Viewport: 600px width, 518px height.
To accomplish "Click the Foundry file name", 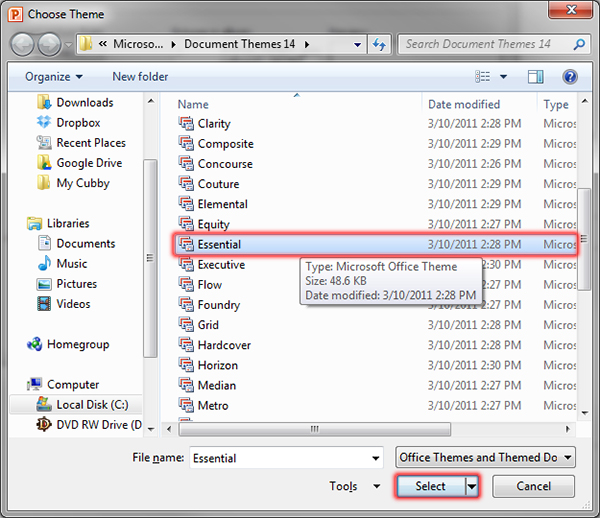I will 218,305.
